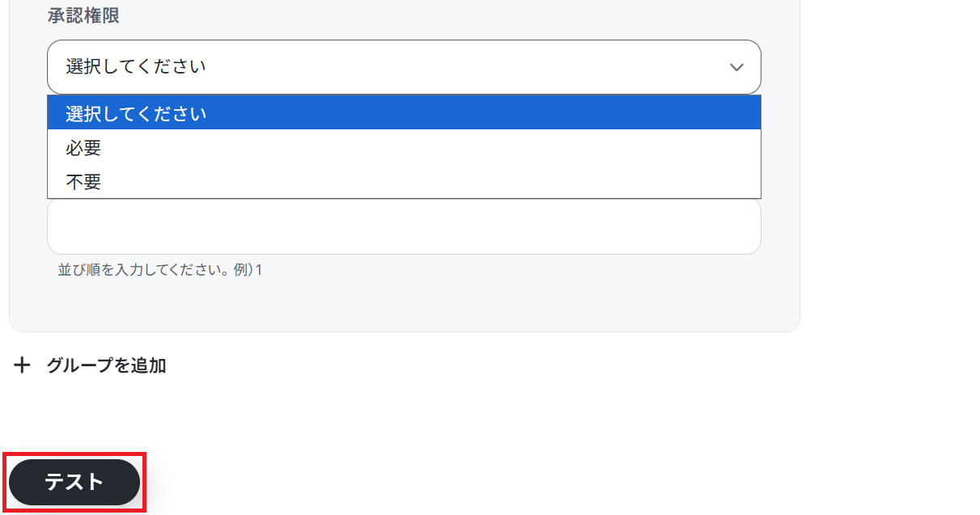This screenshot has width=980, height=515.
Task: Reset selection to the blue 選択してください entry
Action: tap(136, 113)
